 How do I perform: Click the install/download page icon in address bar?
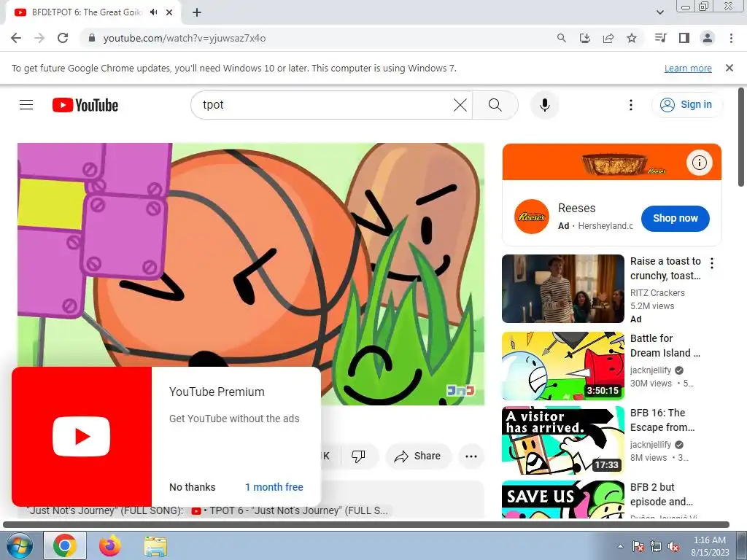coord(585,38)
